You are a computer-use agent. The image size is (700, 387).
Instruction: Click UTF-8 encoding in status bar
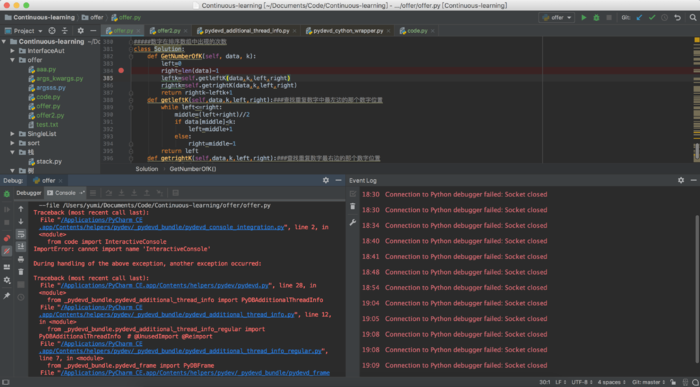[x=581, y=382]
